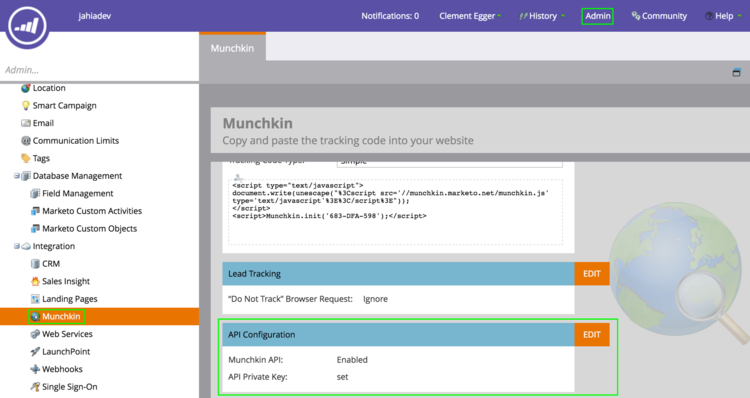Open CRM tree item
The width and height of the screenshot is (750, 398).
tap(51, 264)
